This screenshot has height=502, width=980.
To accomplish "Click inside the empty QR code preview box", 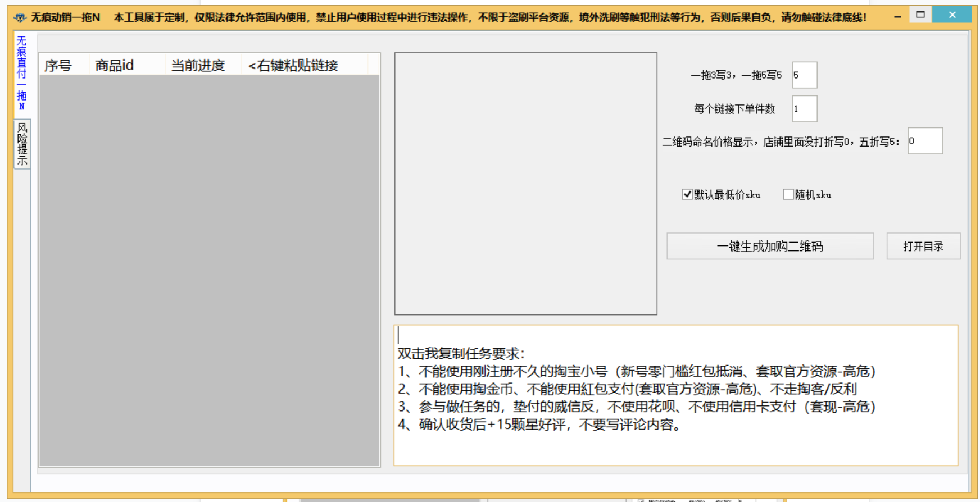I will click(x=525, y=184).
